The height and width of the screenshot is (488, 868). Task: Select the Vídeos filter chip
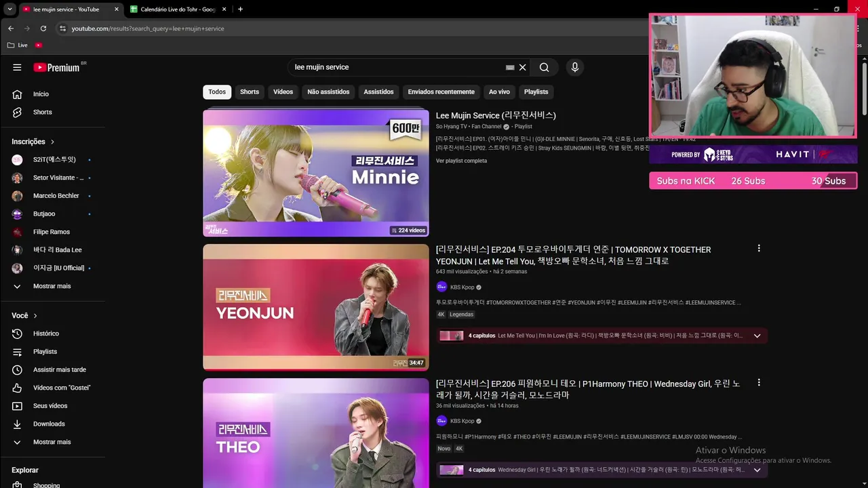click(283, 92)
